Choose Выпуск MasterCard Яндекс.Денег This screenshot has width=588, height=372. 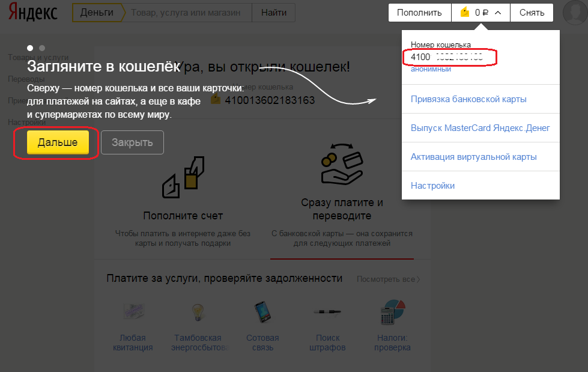480,128
